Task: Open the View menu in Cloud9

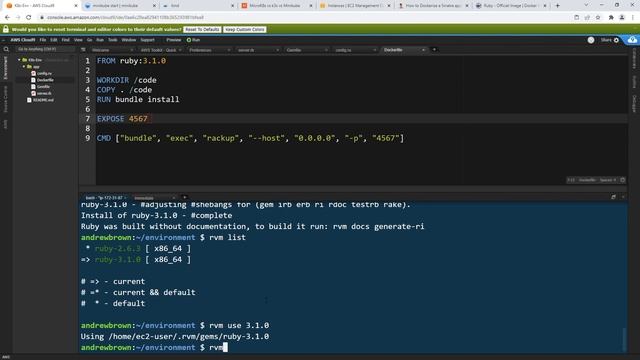Action: point(78,40)
